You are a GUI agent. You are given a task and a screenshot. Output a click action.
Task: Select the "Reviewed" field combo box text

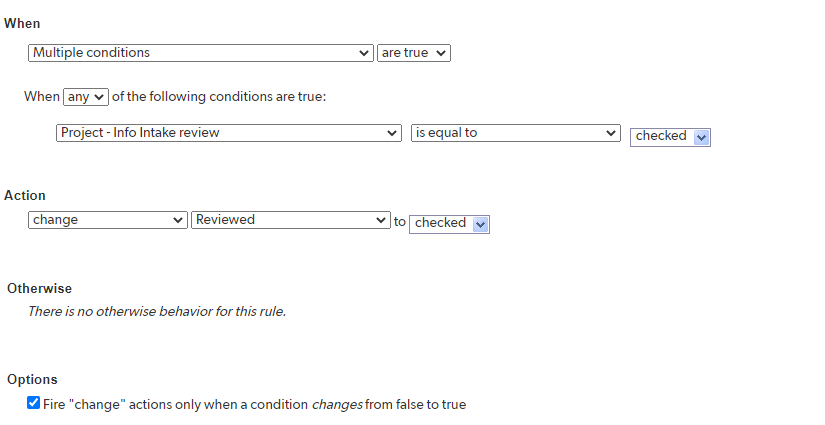point(225,219)
